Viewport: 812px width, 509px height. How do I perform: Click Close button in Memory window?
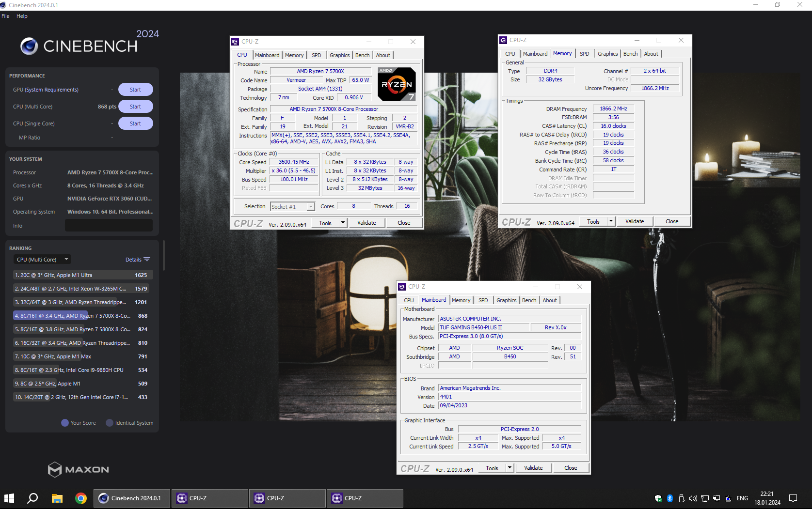click(672, 221)
